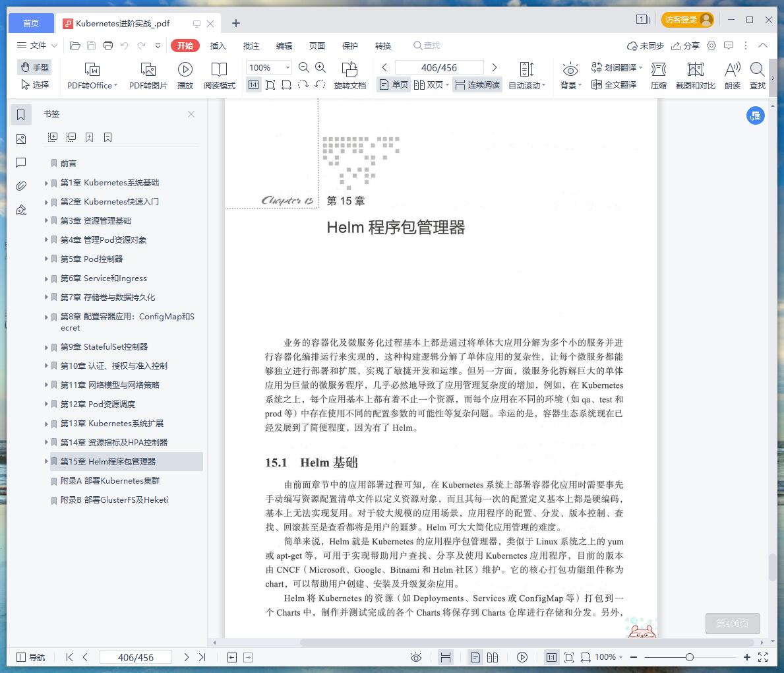Click the 未同步 sync status button

click(646, 46)
